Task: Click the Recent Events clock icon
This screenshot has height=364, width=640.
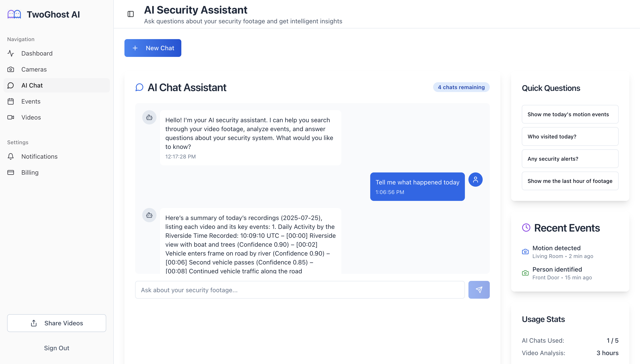Action: point(526,228)
